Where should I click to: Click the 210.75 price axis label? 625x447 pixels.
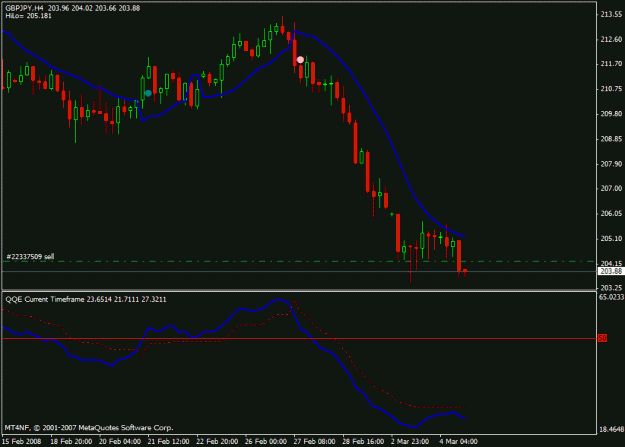click(x=611, y=89)
